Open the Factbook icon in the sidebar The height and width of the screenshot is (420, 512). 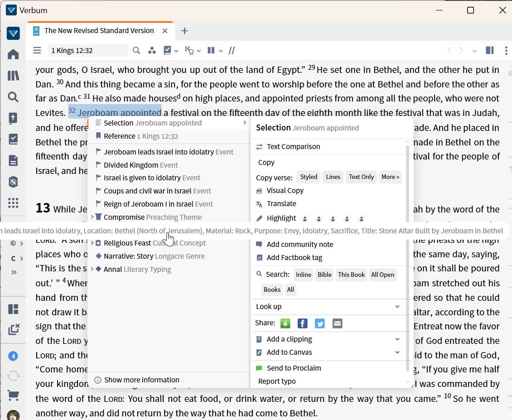(x=13, y=139)
